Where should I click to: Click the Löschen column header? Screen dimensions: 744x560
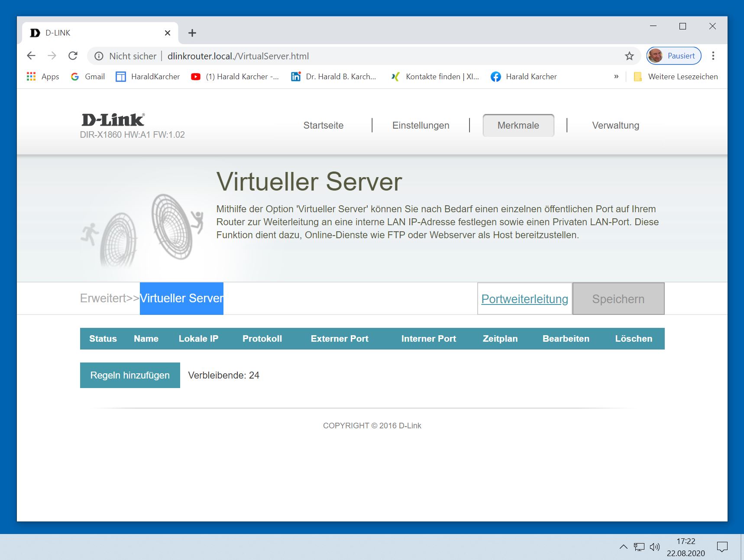634,339
